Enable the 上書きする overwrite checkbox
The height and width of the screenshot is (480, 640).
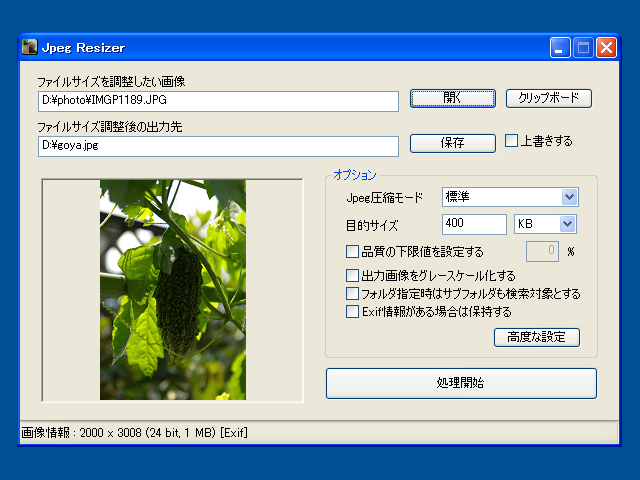[511, 140]
